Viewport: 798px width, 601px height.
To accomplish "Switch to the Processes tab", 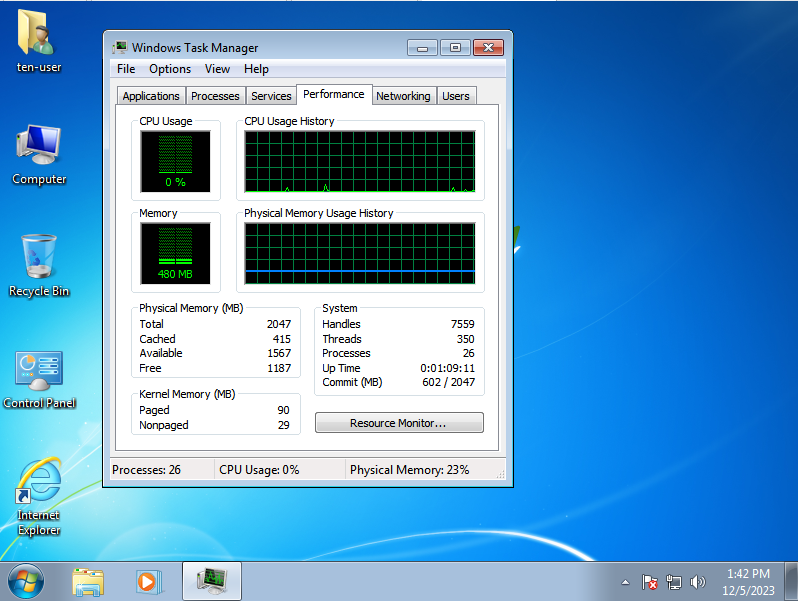I will (x=215, y=96).
